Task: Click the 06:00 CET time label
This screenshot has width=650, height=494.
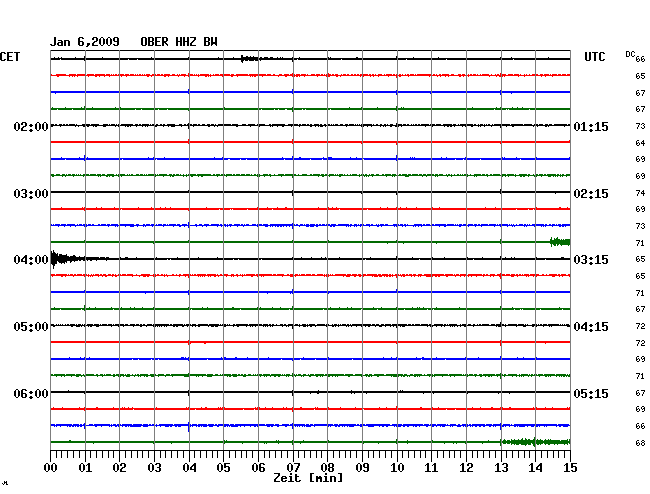Action: coord(31,393)
